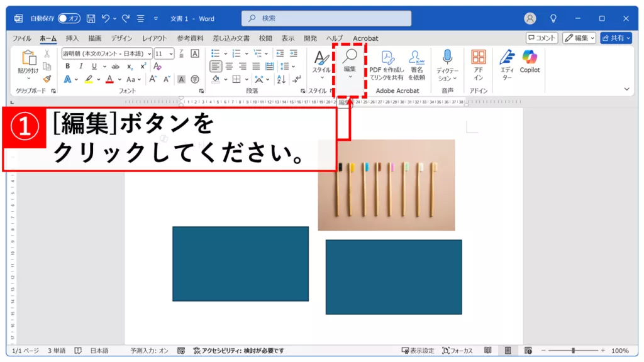644x362 pixels.
Task: Select the Format Painter brush icon
Action: [47, 79]
